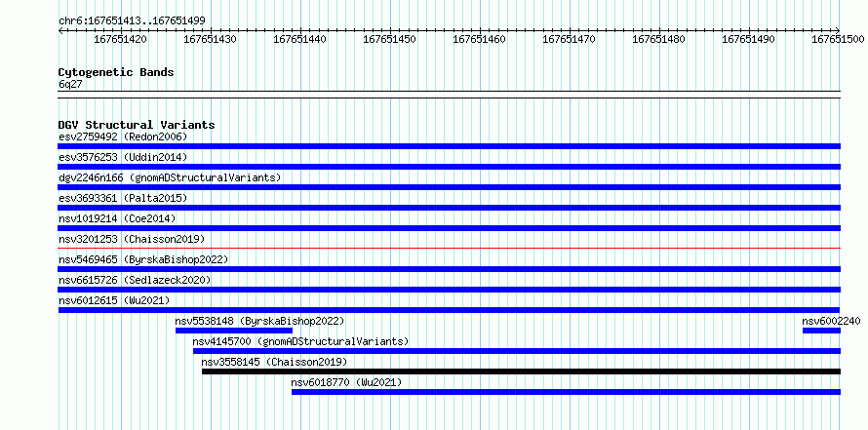Select the short blue bar under nsv5538148

tap(234, 331)
